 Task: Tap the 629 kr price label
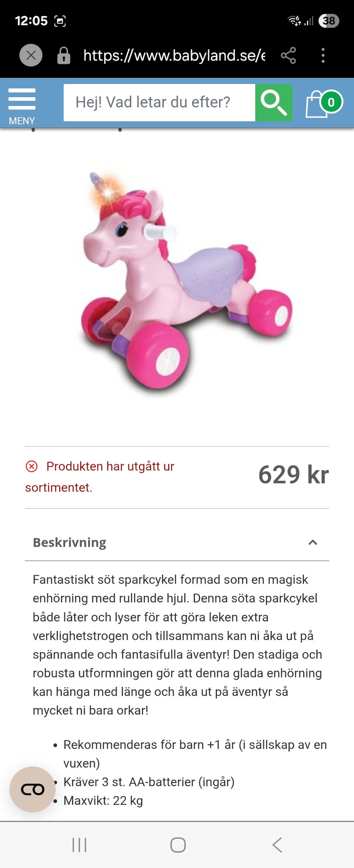[294, 475]
